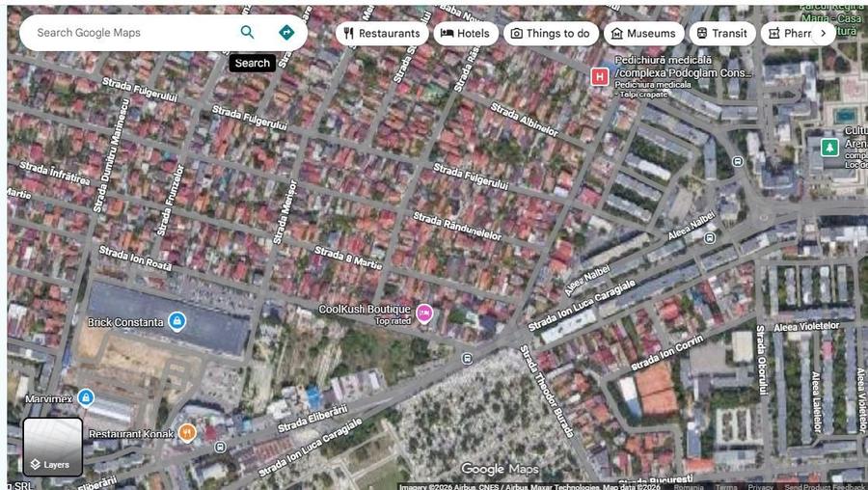Click the Strada Theodor Burada street label
Viewport: 868px width, 490px height.
click(x=547, y=392)
